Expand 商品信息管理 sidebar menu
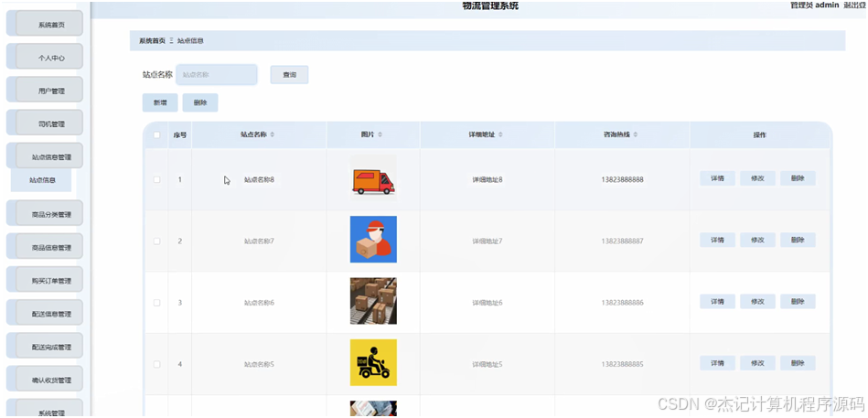The height and width of the screenshot is (418, 868). pyautogui.click(x=45, y=247)
